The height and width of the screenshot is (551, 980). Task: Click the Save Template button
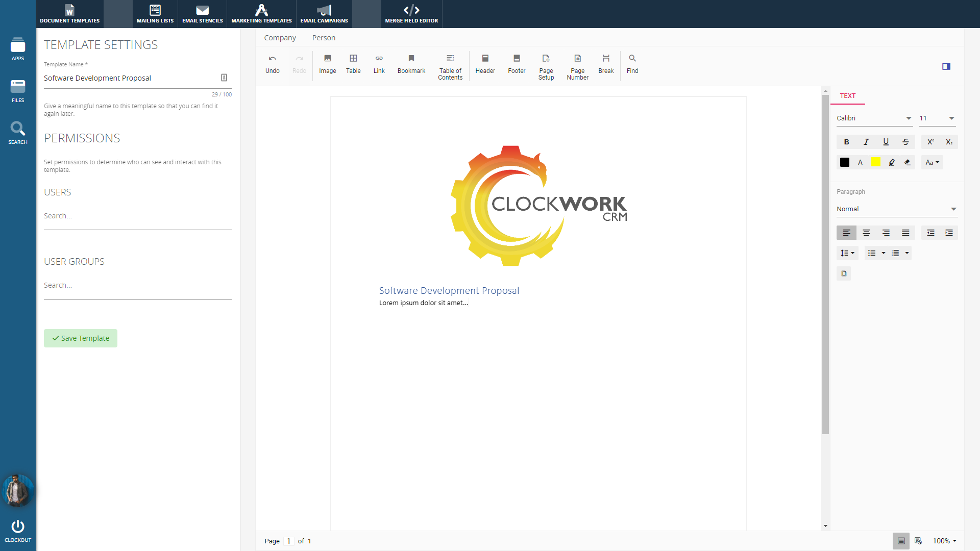point(81,338)
